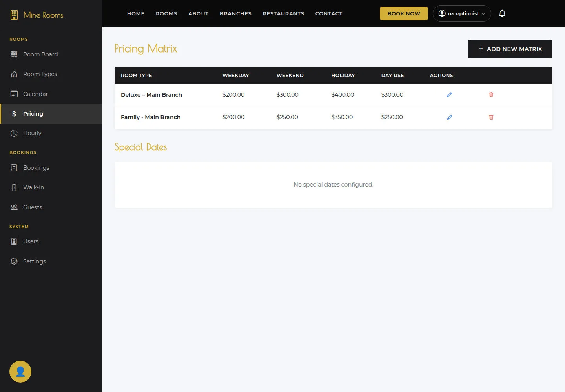
Task: Click the Room Types house icon
Action: coord(14,74)
